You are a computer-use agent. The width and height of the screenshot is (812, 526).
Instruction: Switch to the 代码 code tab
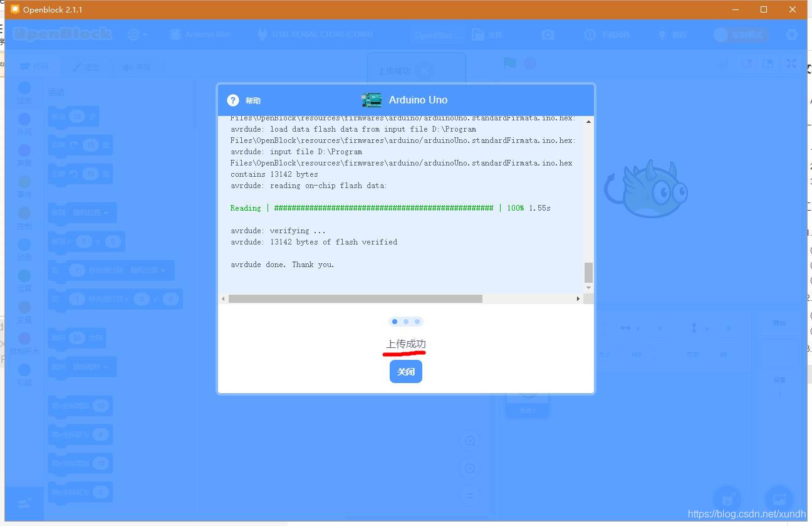34,66
